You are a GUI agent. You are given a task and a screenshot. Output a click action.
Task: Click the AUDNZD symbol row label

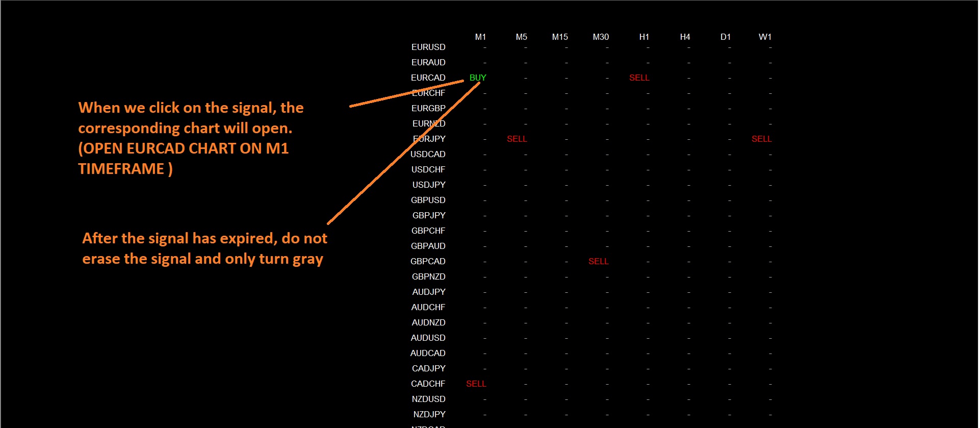[x=428, y=322]
